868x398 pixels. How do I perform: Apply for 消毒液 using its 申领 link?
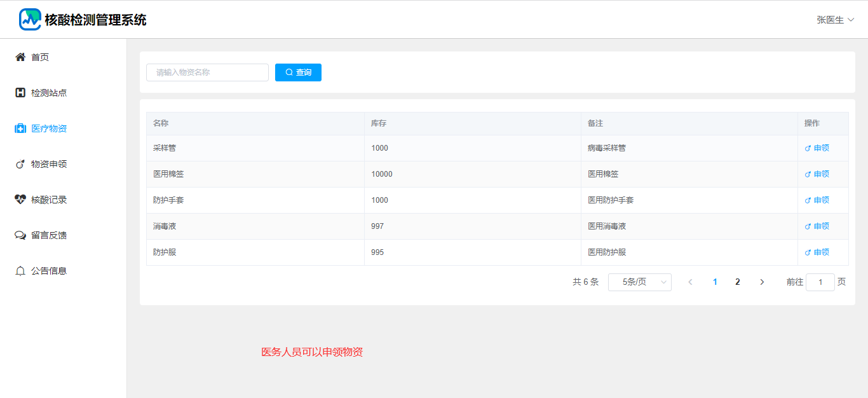(x=817, y=226)
